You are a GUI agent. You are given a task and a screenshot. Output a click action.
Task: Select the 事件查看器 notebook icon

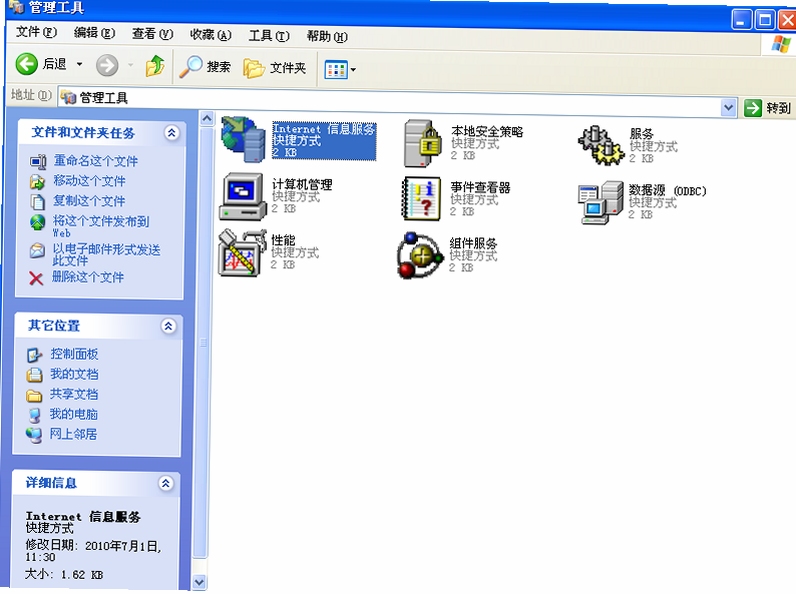click(421, 199)
